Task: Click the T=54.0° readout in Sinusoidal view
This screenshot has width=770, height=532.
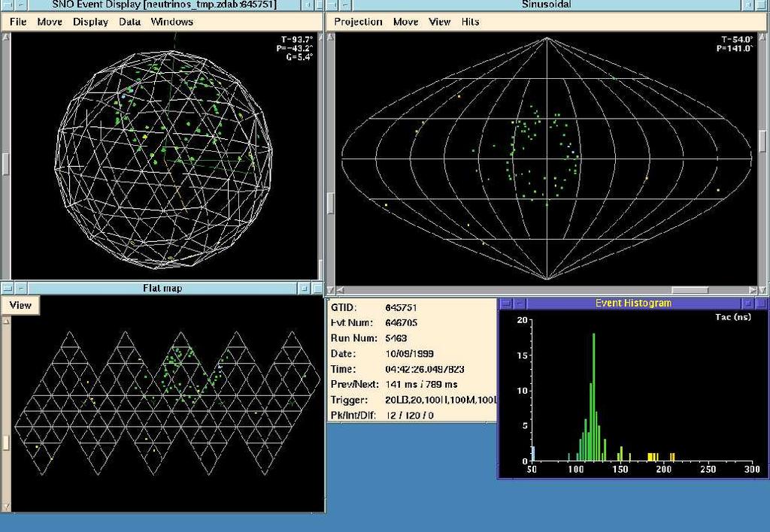Action: click(x=737, y=39)
